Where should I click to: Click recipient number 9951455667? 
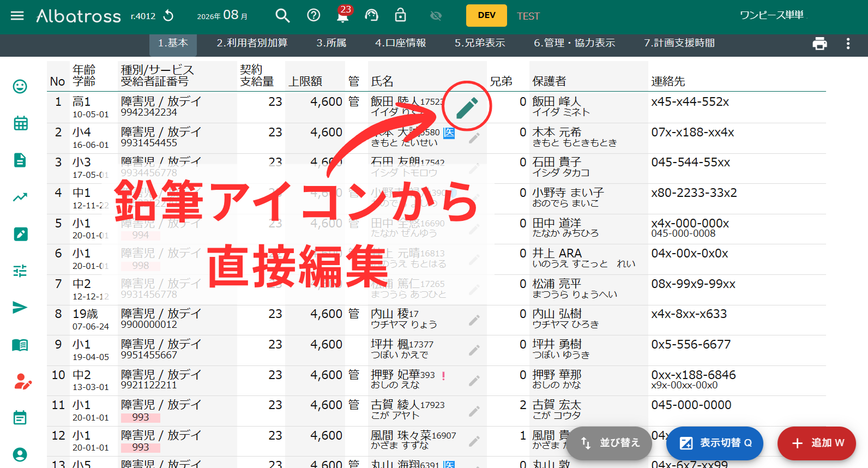(x=149, y=355)
